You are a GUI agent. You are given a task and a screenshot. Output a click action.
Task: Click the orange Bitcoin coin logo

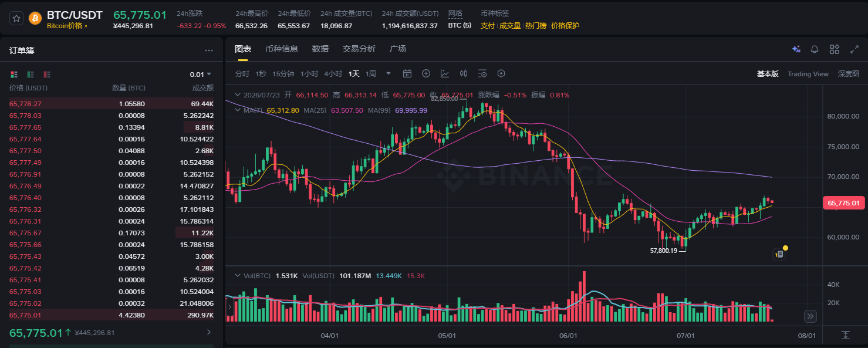coord(35,18)
